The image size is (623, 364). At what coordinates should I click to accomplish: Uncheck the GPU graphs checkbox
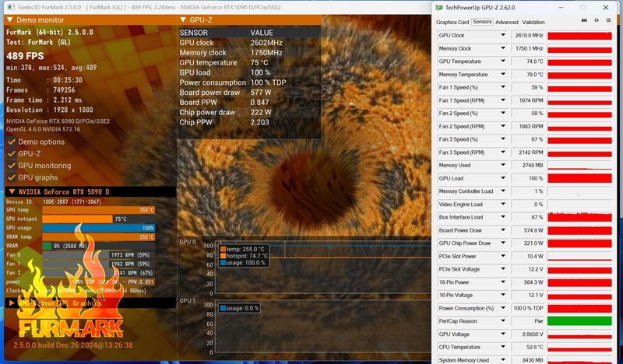(12, 177)
